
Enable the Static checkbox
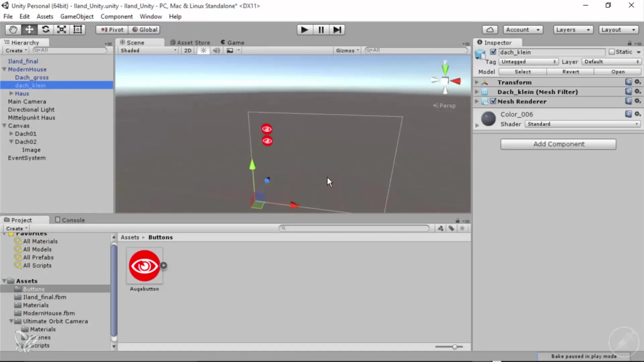(x=611, y=52)
